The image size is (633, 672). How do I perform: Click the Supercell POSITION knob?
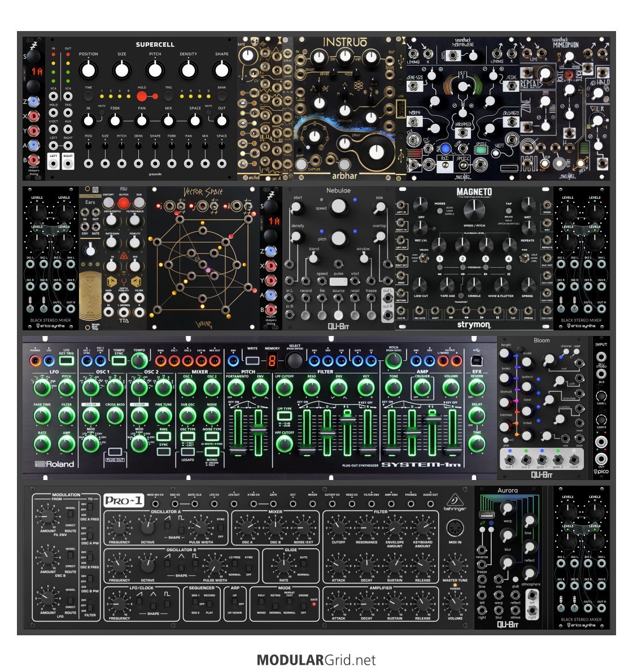point(88,69)
